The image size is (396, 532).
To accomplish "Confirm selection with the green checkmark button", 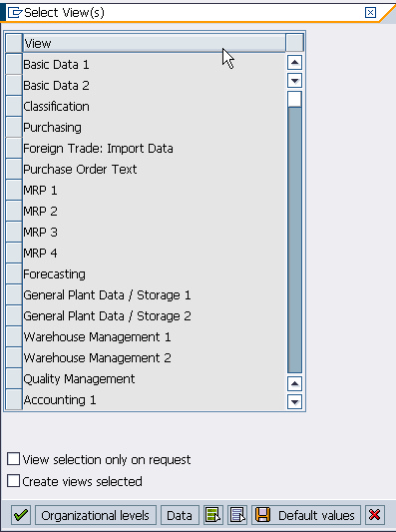I will pyautogui.click(x=21, y=515).
